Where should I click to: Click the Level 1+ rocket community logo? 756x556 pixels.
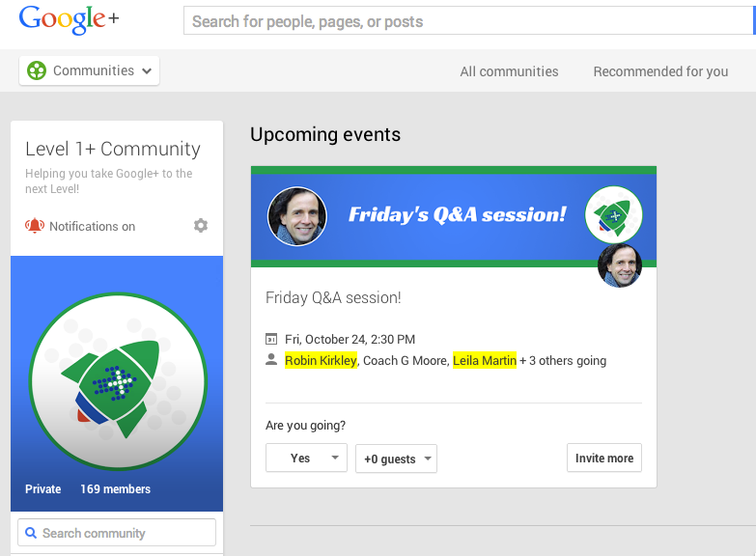click(118, 381)
